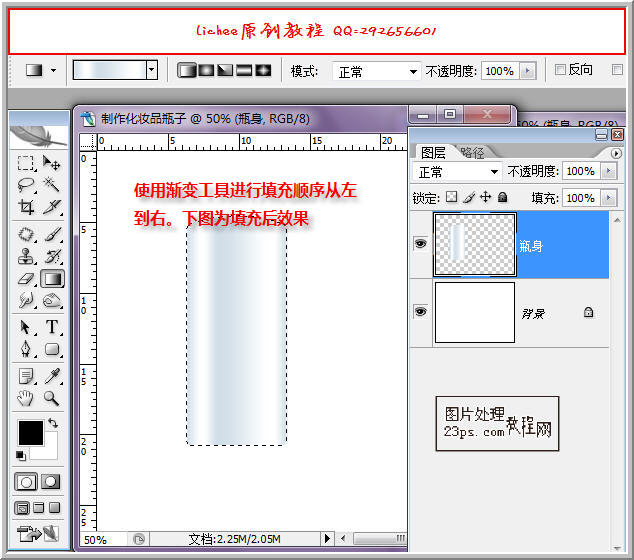Viewport: 634px width, 560px height.
Task: Click the lock all icon in Layers panel
Action: coord(502,198)
